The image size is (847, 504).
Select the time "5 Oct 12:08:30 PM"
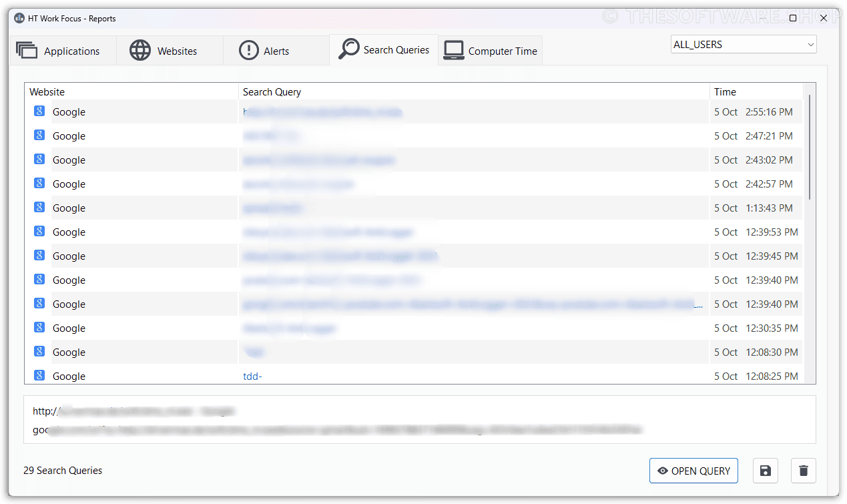pos(756,352)
